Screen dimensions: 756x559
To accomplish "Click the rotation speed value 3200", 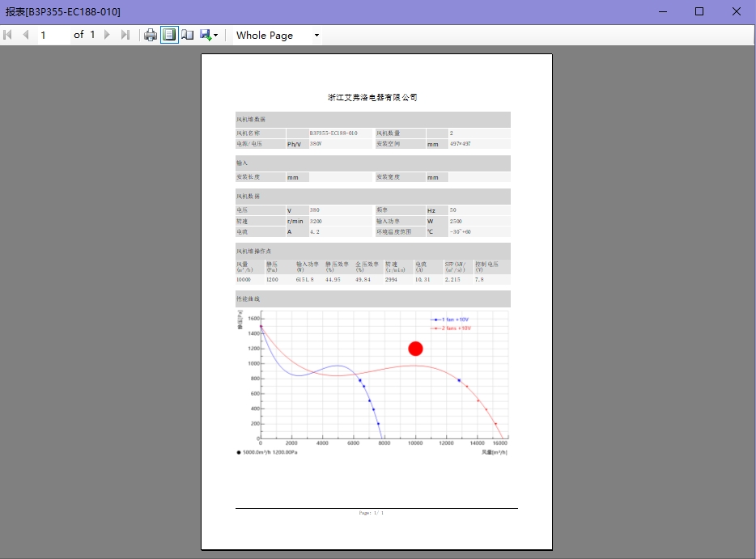I will (x=316, y=221).
